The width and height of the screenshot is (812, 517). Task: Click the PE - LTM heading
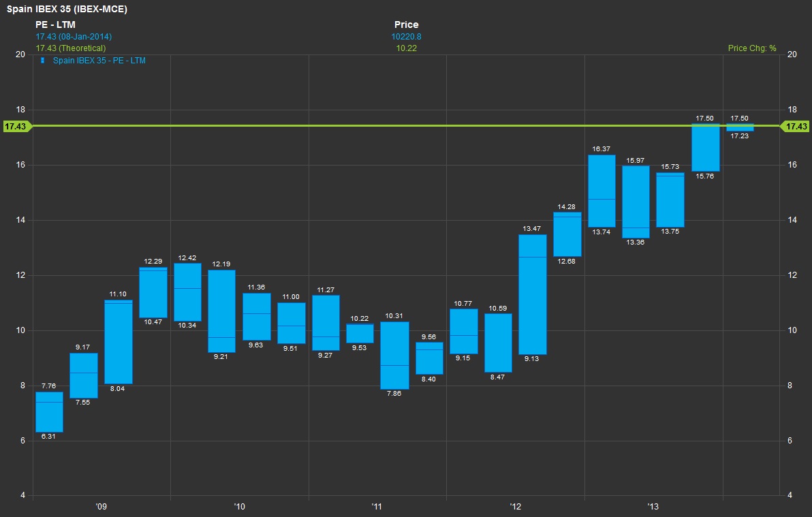click(55, 25)
